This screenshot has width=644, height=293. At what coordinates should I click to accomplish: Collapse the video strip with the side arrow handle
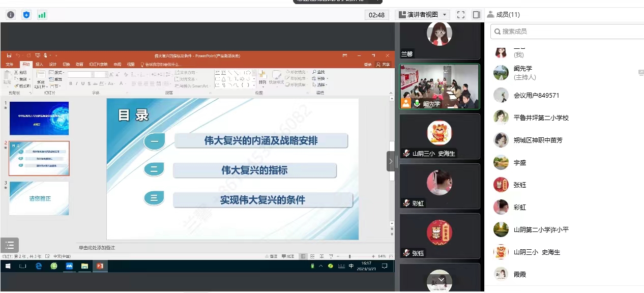pyautogui.click(x=390, y=161)
